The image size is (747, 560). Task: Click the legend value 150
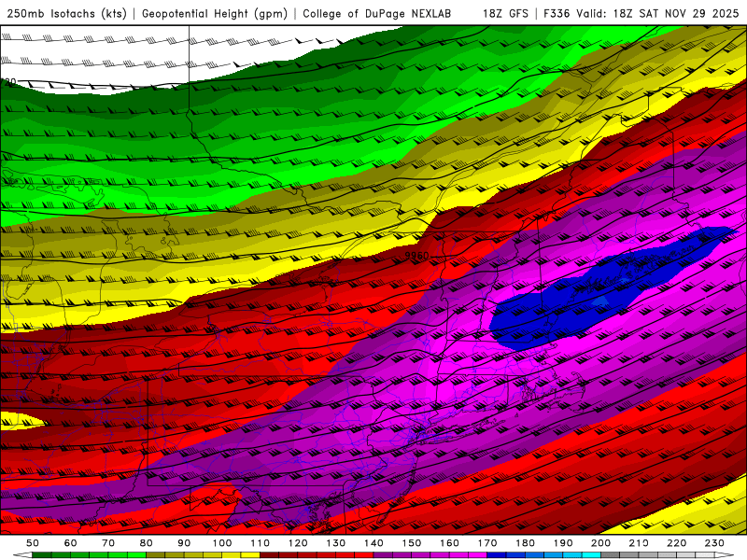pyautogui.click(x=411, y=543)
